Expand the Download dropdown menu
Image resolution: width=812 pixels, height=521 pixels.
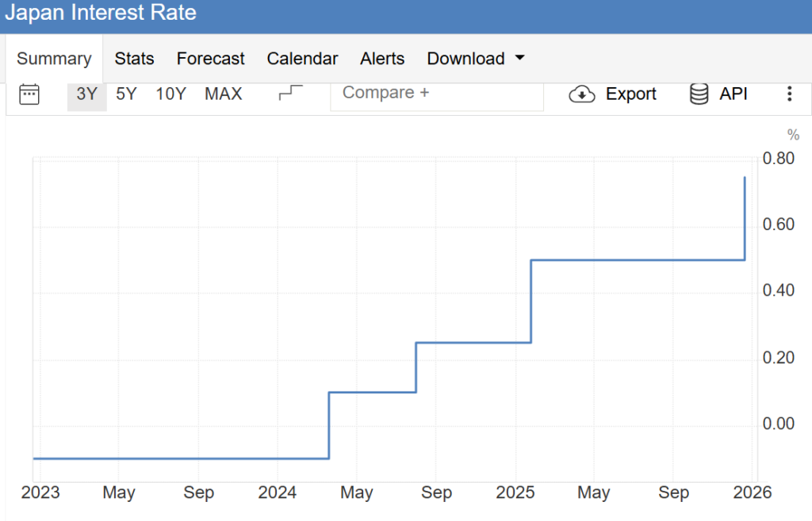[x=465, y=59]
